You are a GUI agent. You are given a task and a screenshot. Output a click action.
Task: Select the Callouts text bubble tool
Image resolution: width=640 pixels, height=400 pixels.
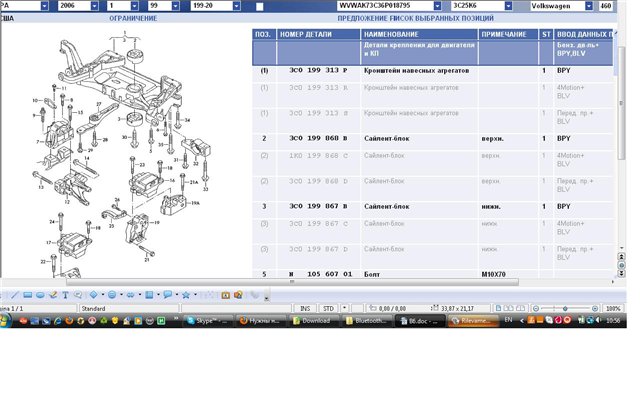click(x=78, y=295)
